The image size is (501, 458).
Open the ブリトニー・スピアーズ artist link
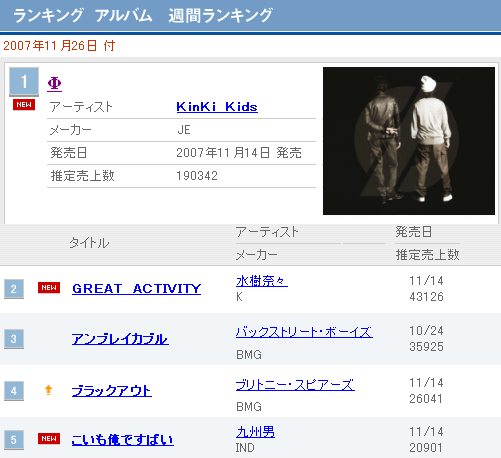coord(295,385)
